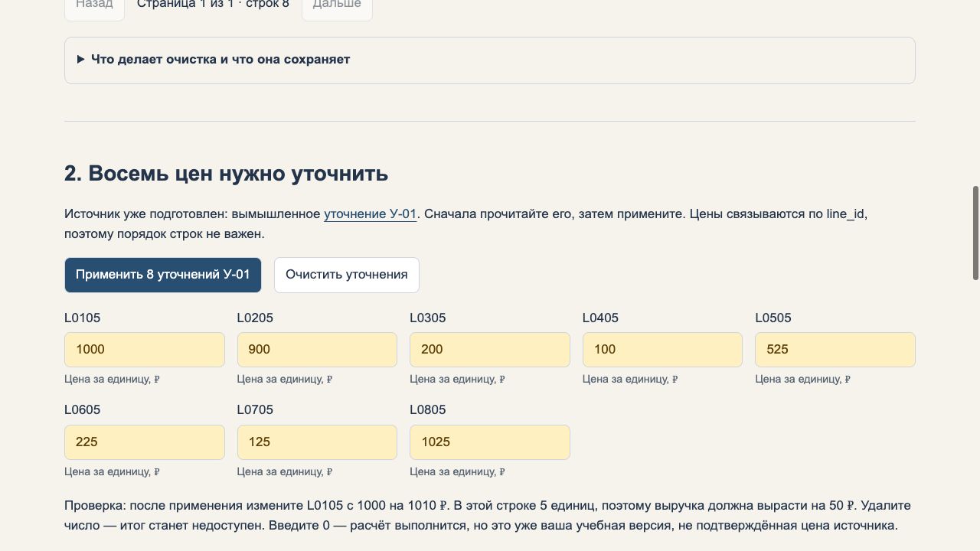Click the heading '2. Восемь цен нужно уточнить'
The width and height of the screenshot is (980, 551).
click(x=227, y=174)
